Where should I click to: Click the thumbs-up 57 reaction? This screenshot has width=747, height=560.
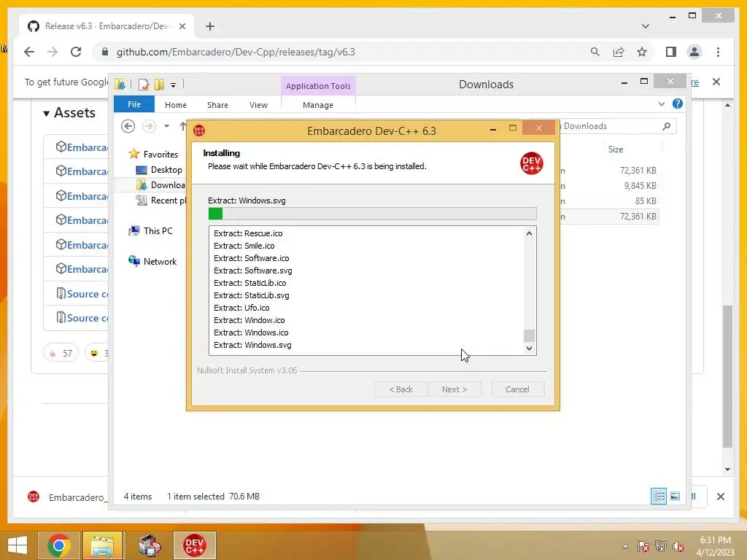tap(61, 354)
